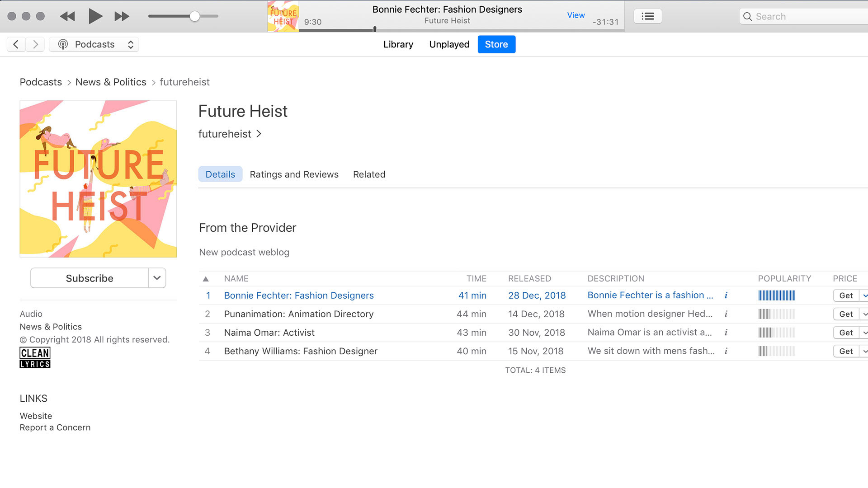Switch to the Ratings and Reviews tab
The height and width of the screenshot is (488, 868).
point(294,174)
